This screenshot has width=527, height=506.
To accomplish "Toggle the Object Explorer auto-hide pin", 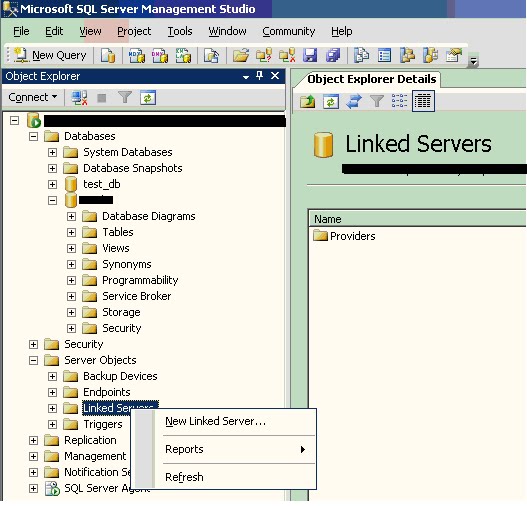I will click(x=259, y=76).
